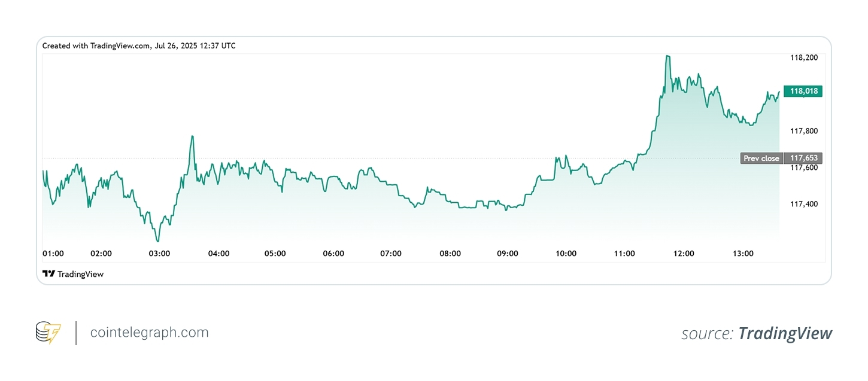868x381 pixels.
Task: Click the TradingView wordmark text at bottom-left
Action: click(x=80, y=274)
